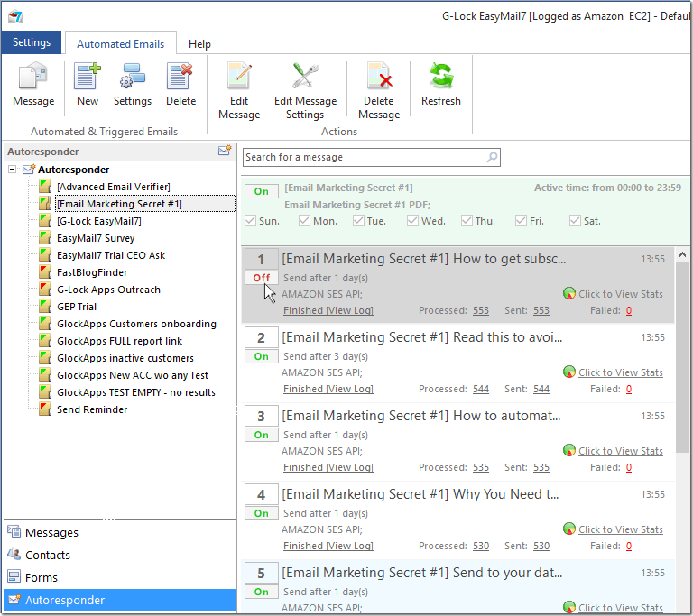Toggle the autoresponder On button in the header

(262, 191)
